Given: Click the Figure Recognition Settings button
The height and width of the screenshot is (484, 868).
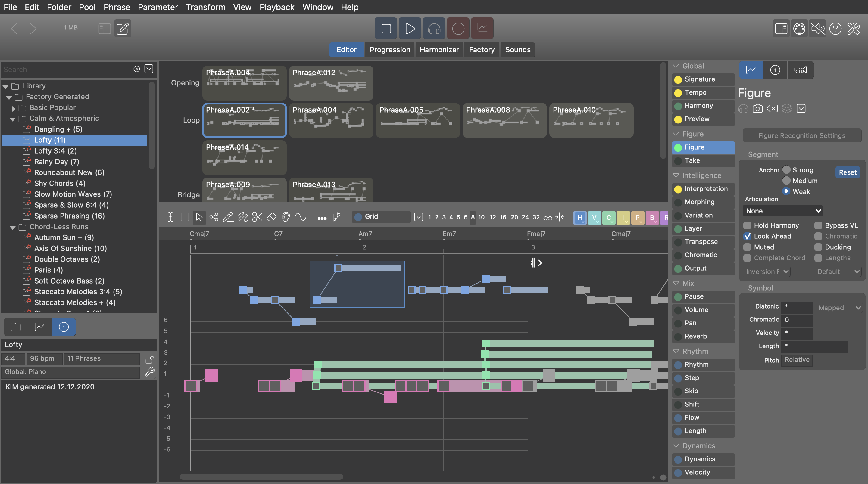Looking at the screenshot, I should 802,136.
